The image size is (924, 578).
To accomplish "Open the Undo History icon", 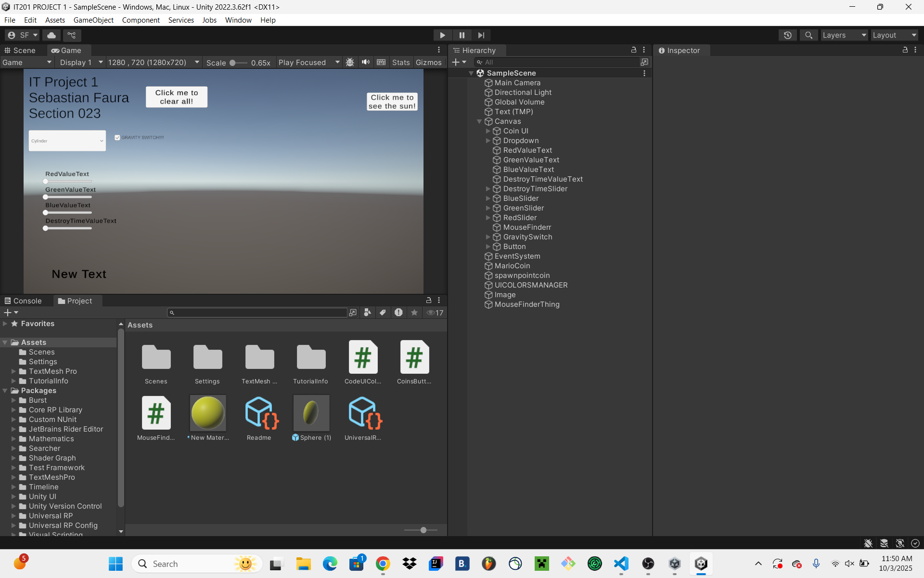I will 787,35.
